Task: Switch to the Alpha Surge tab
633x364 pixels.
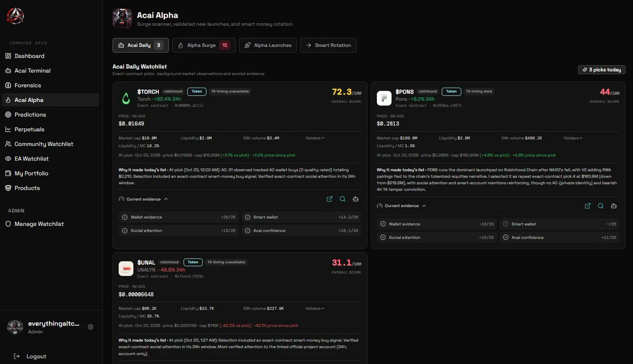Action: tap(204, 45)
